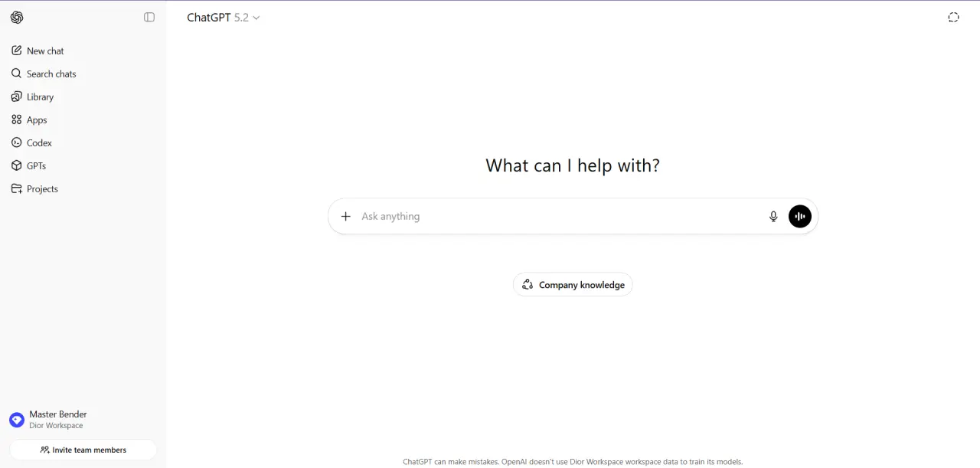Start voice mode with the waveform button
Screen dimensions: 980x468
[x=800, y=216]
